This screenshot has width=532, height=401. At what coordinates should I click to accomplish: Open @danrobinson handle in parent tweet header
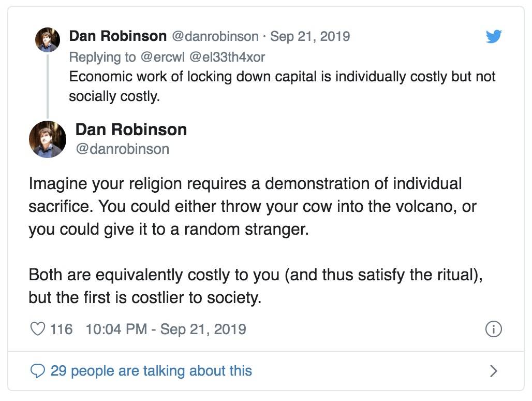tap(215, 36)
